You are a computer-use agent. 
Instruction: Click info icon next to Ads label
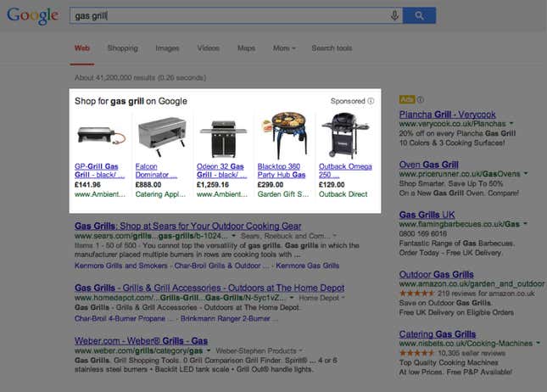tap(421, 100)
